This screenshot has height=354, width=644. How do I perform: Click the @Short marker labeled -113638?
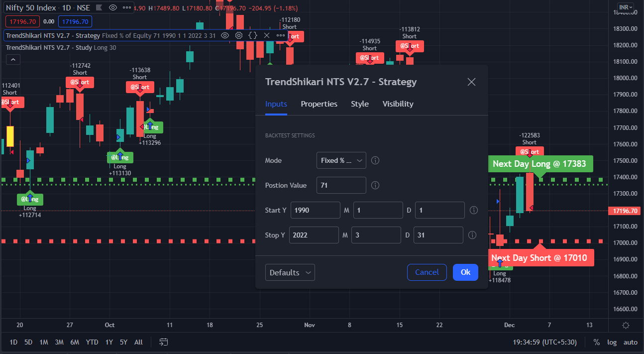tap(140, 87)
